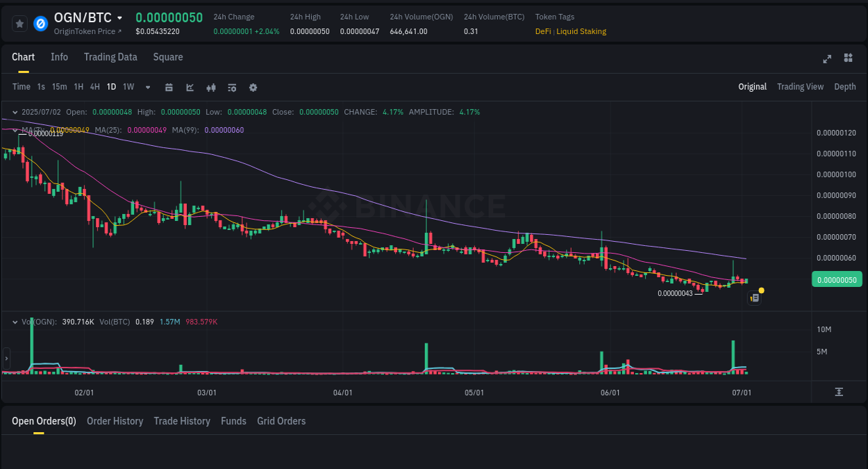Screen dimensions: 868x469
Task: Expand the chart to fullscreen
Action: 826,59
